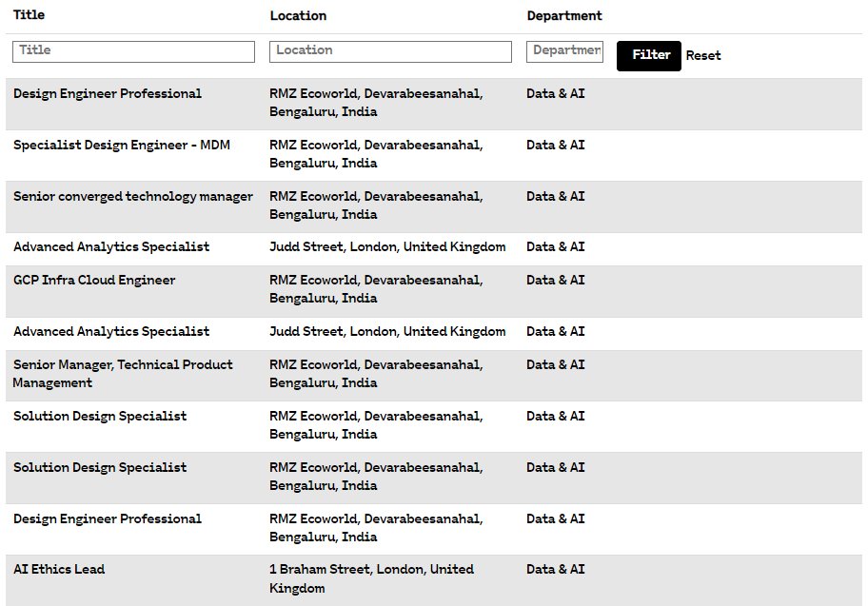Click the Location column header
Image resolution: width=868 pixels, height=606 pixels.
(x=298, y=16)
